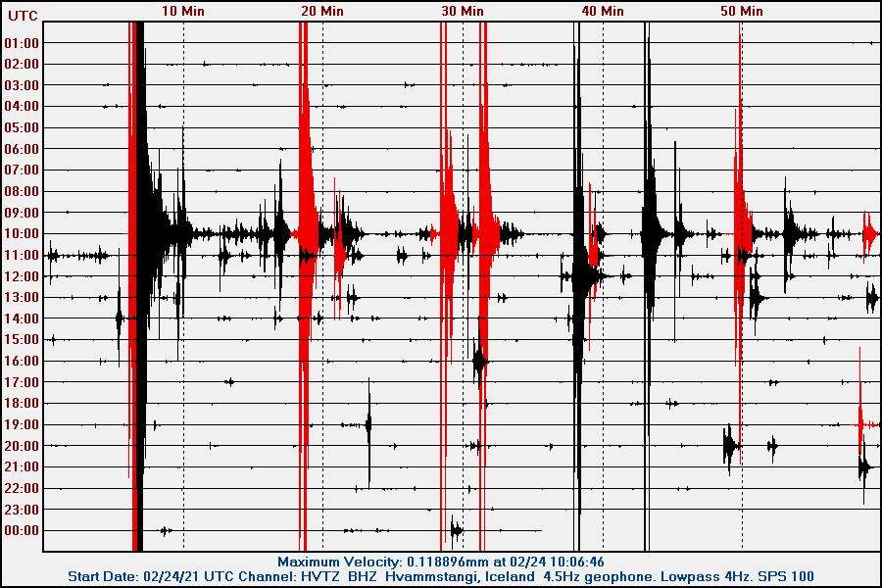Select the 07:00 hour label
The width and height of the screenshot is (882, 588).
(22, 171)
